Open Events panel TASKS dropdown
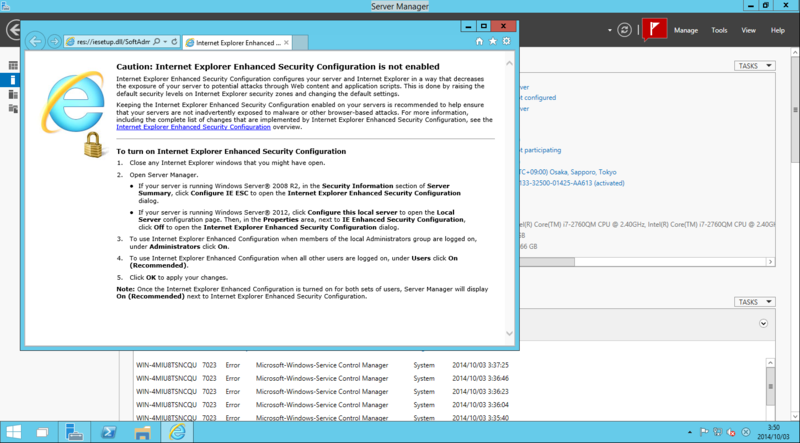This screenshot has height=443, width=800. pos(755,302)
